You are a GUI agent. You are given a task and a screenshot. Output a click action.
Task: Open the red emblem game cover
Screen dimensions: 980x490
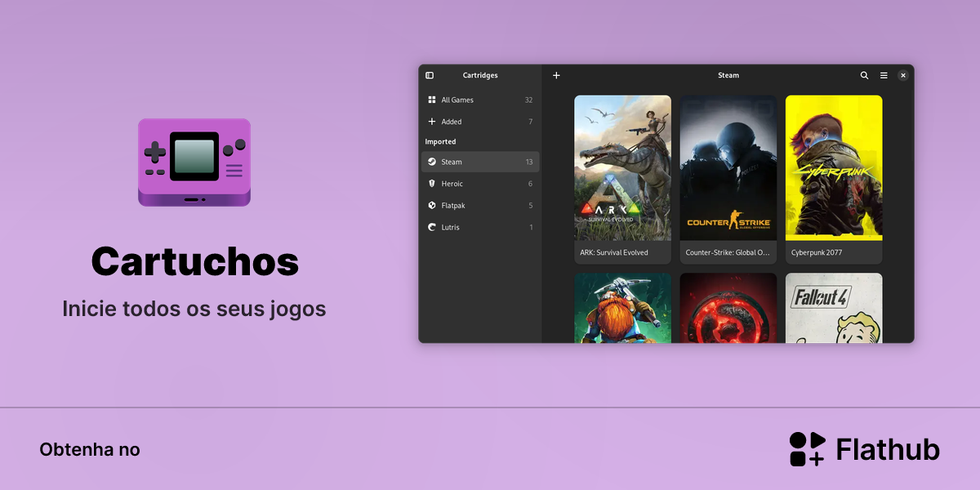point(728,308)
